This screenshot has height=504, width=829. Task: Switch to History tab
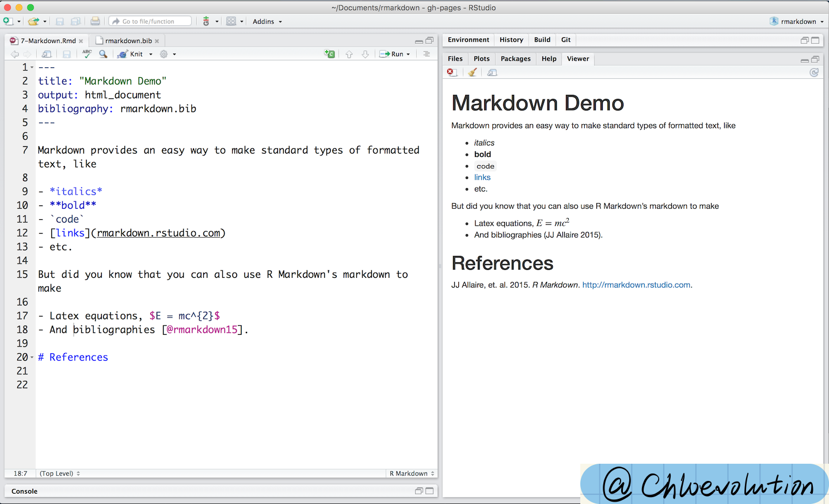coord(511,40)
